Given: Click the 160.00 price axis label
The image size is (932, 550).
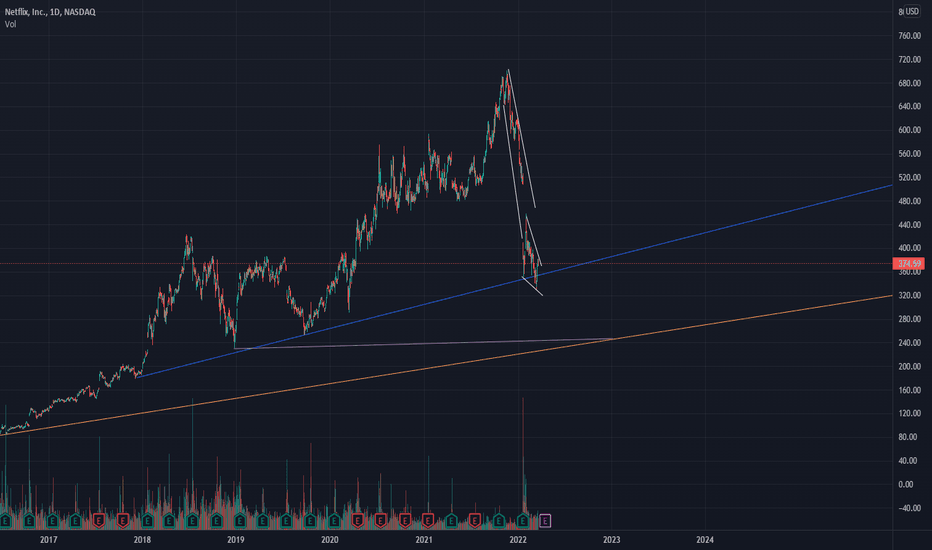Looking at the screenshot, I should 909,391.
